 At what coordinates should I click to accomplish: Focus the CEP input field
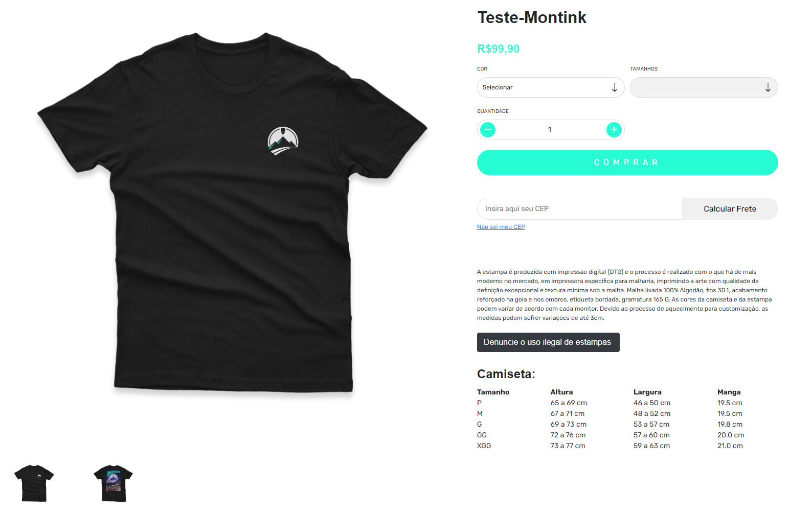coord(580,208)
